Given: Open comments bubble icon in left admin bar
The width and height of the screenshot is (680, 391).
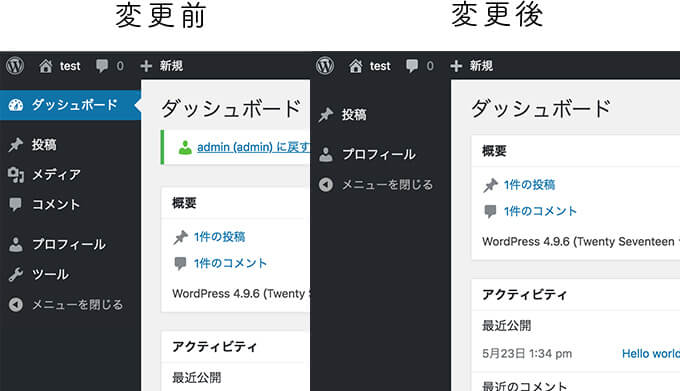Looking at the screenshot, I should (x=102, y=66).
